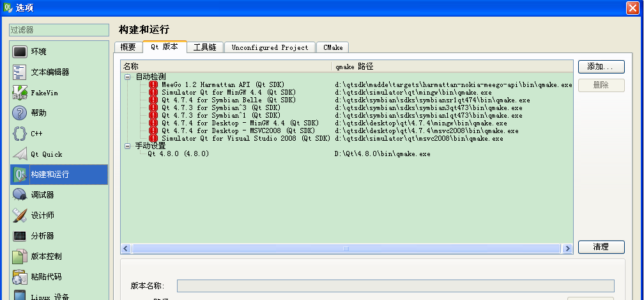644x300 pixels.
Task: Open the 分析器 oscilloscope icon
Action: click(x=20, y=236)
